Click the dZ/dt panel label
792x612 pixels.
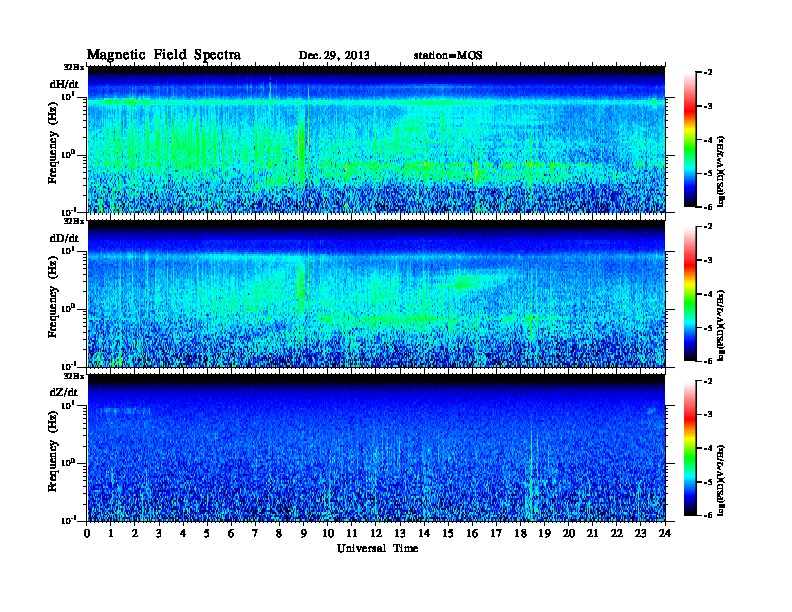coord(64,392)
